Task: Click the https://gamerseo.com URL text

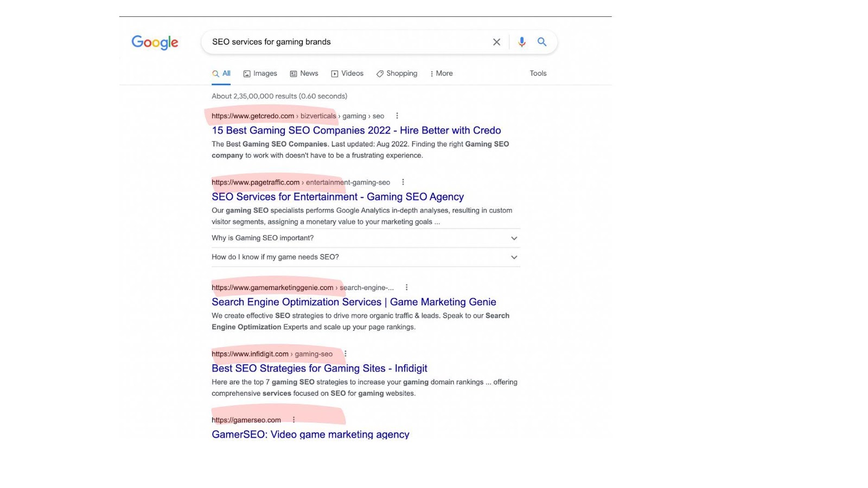Action: (x=246, y=420)
